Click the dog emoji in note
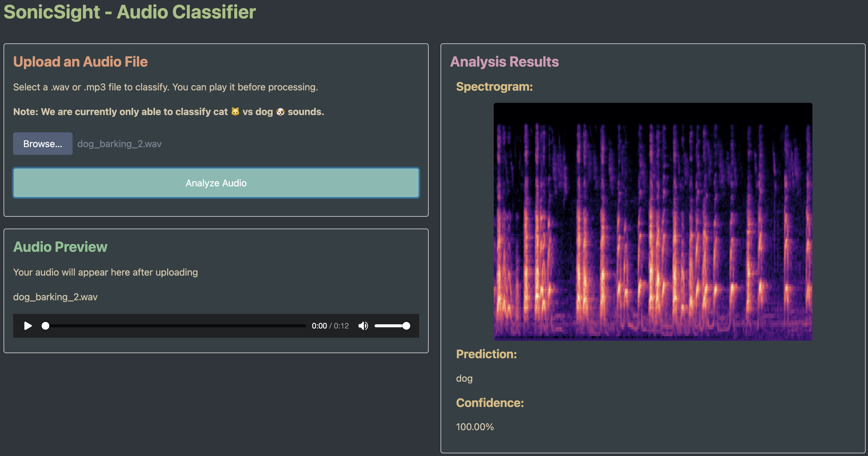868x456 pixels. pos(280,111)
